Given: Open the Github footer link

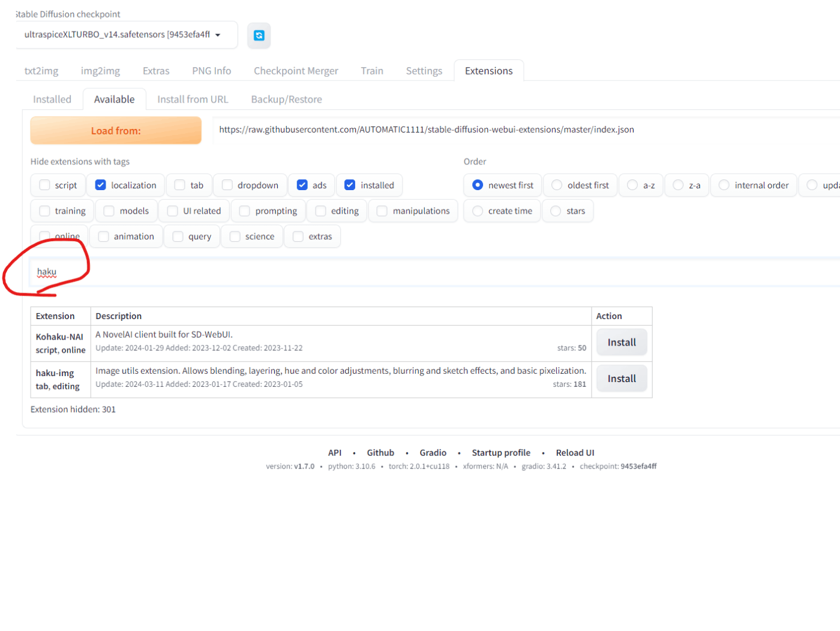Looking at the screenshot, I should tap(380, 453).
